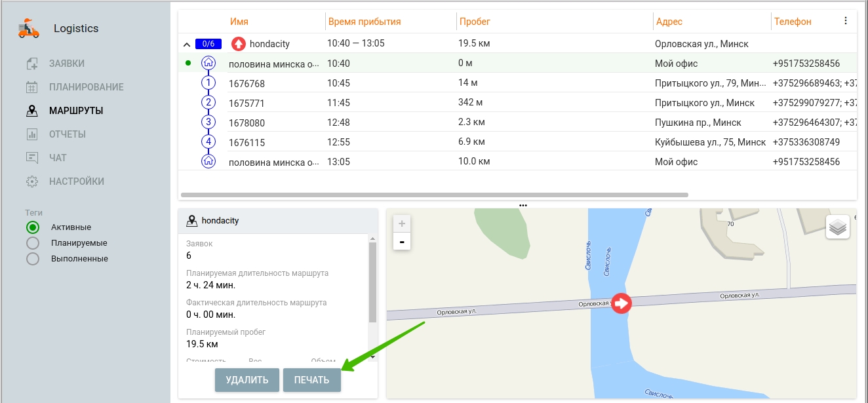Select stop number 3 circle icon

coord(208,123)
